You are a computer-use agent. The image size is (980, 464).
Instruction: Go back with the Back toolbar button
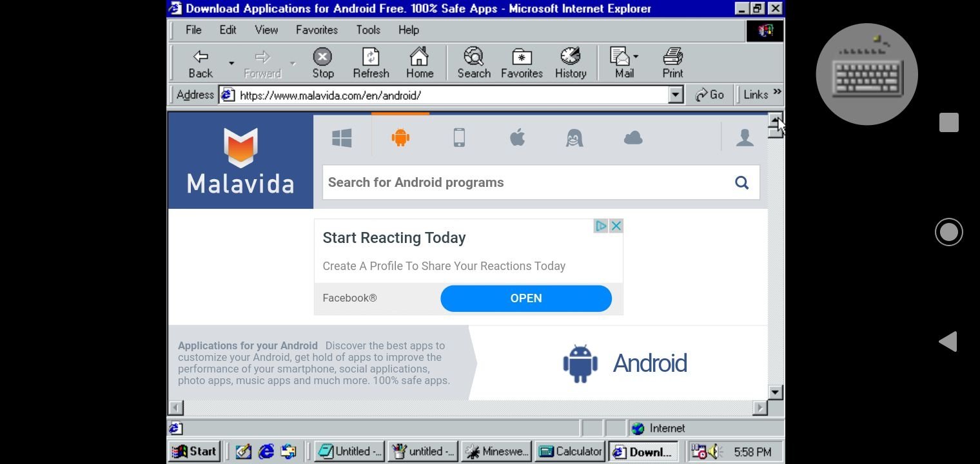coord(201,64)
